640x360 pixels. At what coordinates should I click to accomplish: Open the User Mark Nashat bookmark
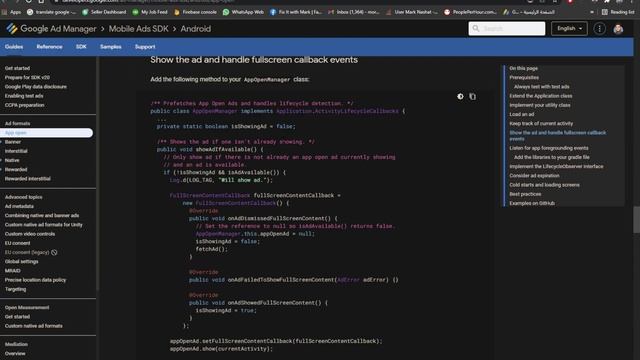point(412,12)
